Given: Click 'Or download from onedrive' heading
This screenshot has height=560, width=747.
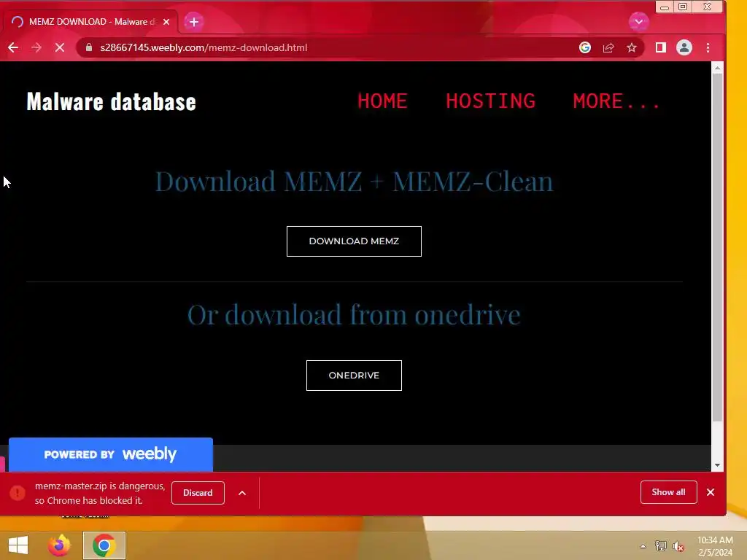Looking at the screenshot, I should [354, 315].
